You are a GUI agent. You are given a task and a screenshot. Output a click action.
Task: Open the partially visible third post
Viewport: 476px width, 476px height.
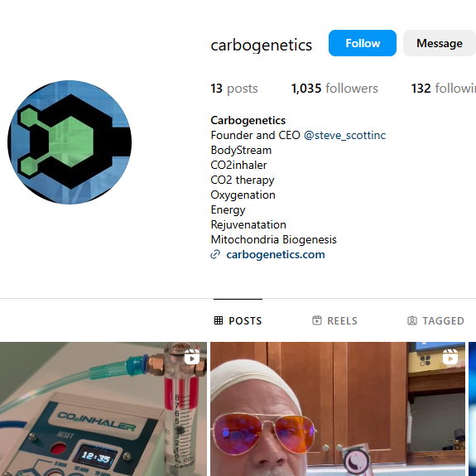[473, 409]
